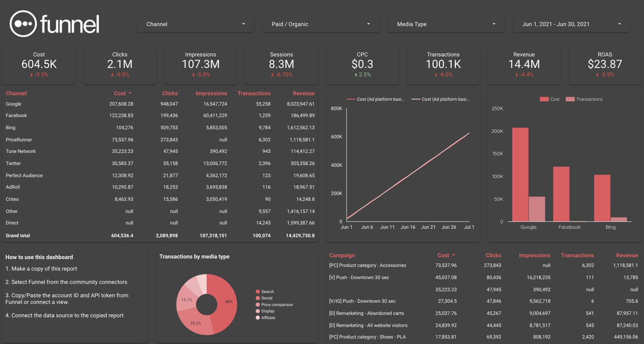Image resolution: width=644 pixels, height=344 pixels.
Task: Sort channel table by Clicks header
Action: tap(170, 93)
